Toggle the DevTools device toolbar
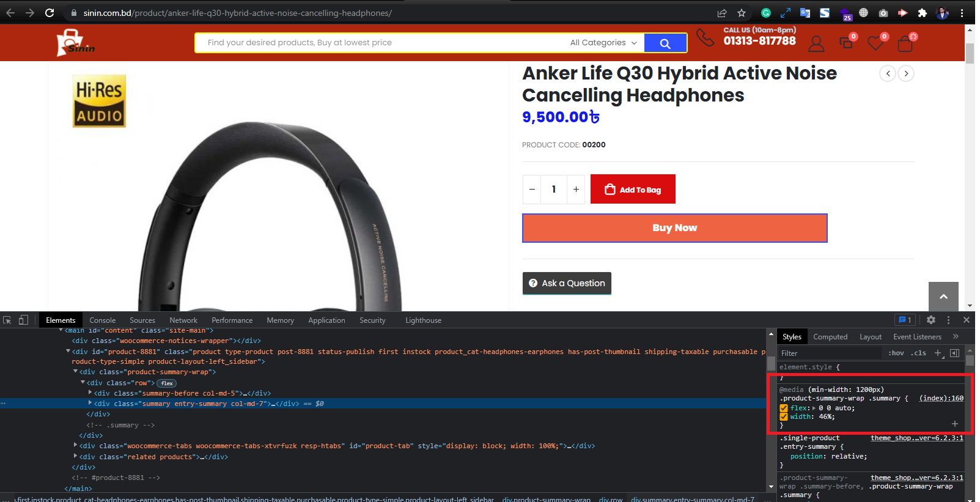 point(23,320)
